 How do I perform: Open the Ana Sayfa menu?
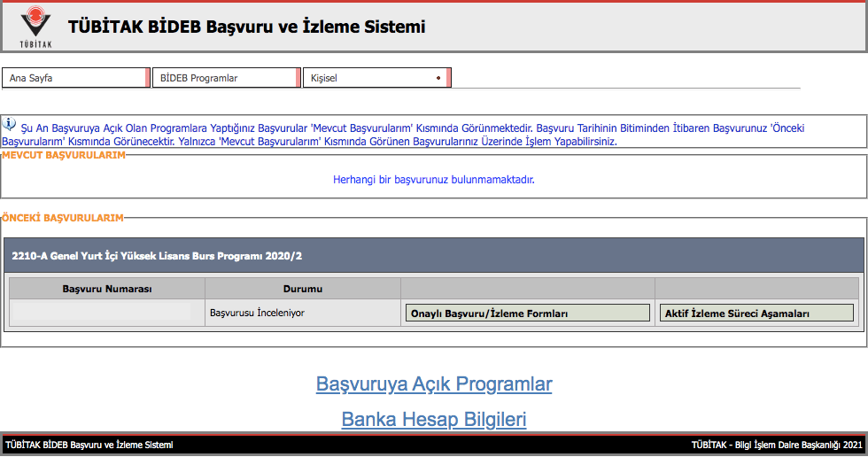75,78
